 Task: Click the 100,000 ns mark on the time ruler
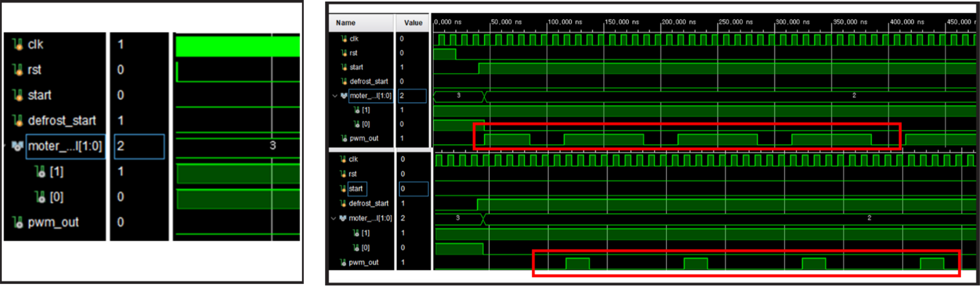[x=565, y=22]
